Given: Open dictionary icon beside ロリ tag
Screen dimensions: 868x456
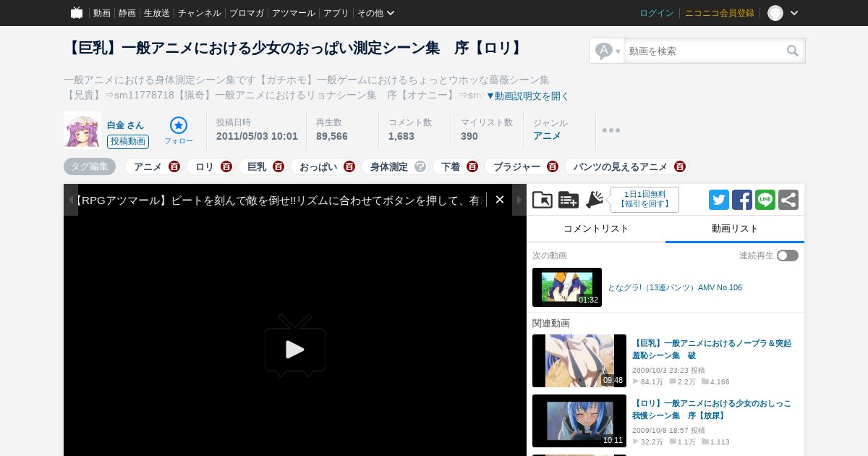Looking at the screenshot, I should pyautogui.click(x=226, y=166).
